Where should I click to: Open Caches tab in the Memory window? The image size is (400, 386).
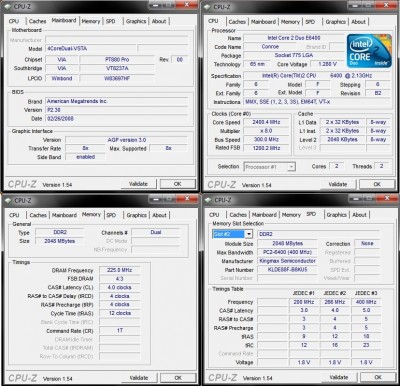tap(38, 215)
